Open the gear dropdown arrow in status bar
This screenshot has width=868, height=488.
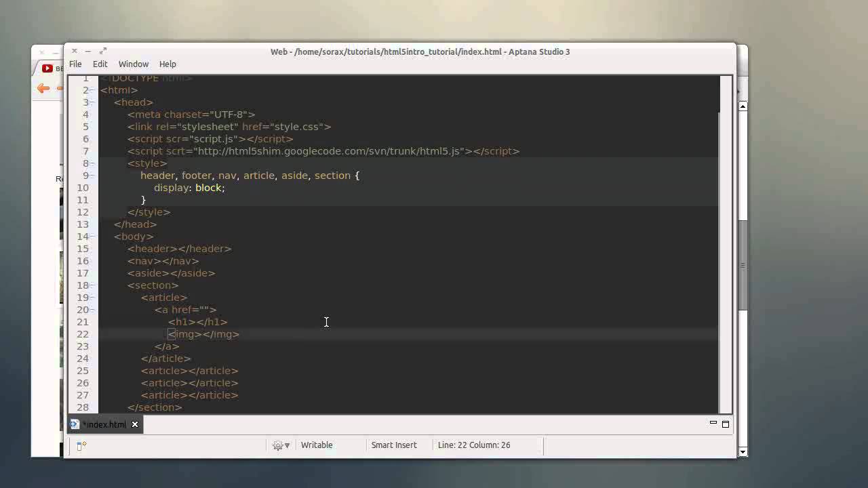[x=287, y=445]
